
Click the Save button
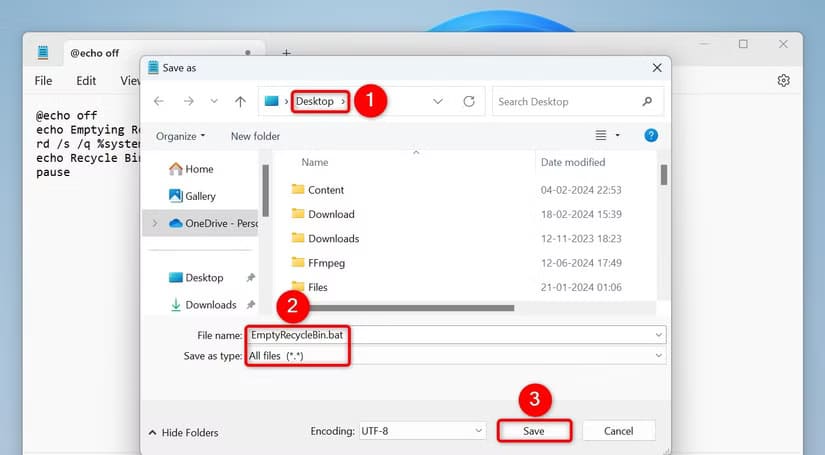[x=535, y=431]
